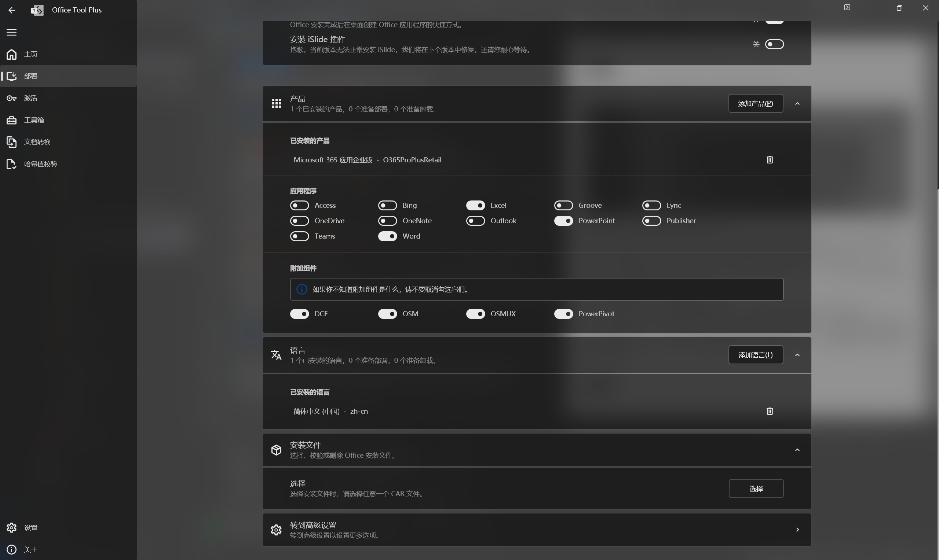Screen dimensions: 939x560
Task: Turn off the PowerPivot component toggle
Action: tap(563, 314)
